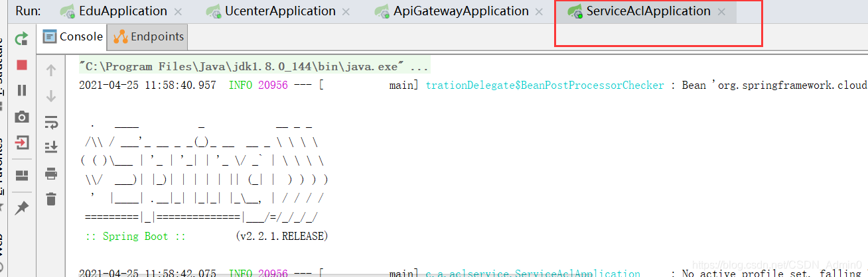Click the 'Run:' panel label
868x277 pixels.
[x=28, y=11]
